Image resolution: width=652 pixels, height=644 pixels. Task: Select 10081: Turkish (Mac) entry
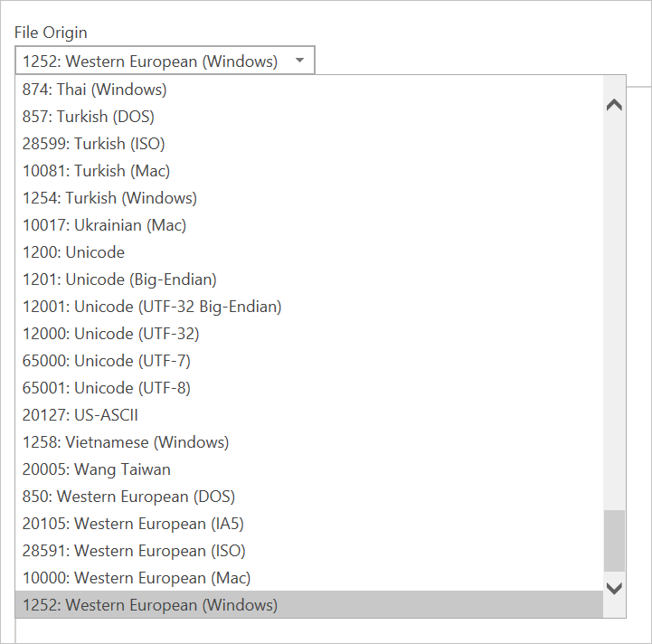[309, 171]
